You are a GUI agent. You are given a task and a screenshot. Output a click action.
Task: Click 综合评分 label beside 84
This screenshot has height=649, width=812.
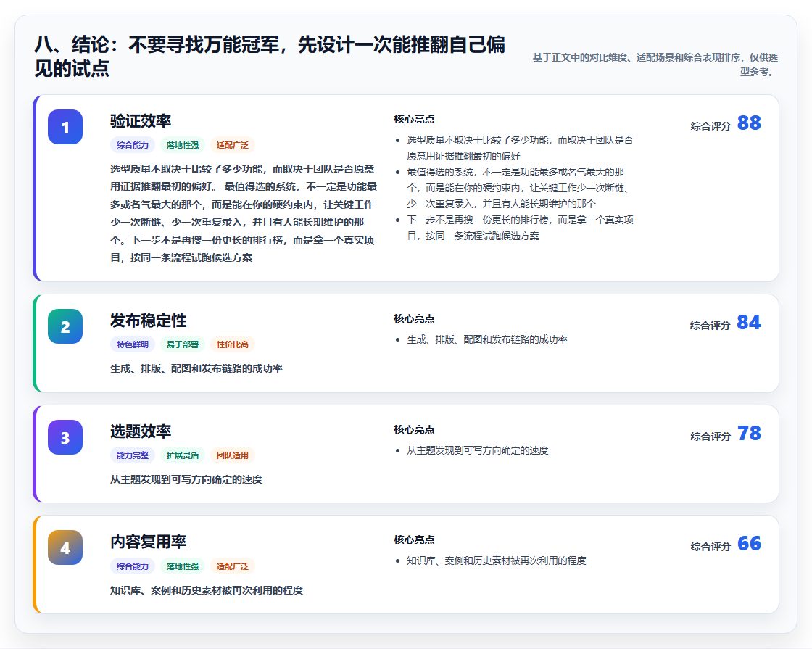(x=710, y=326)
